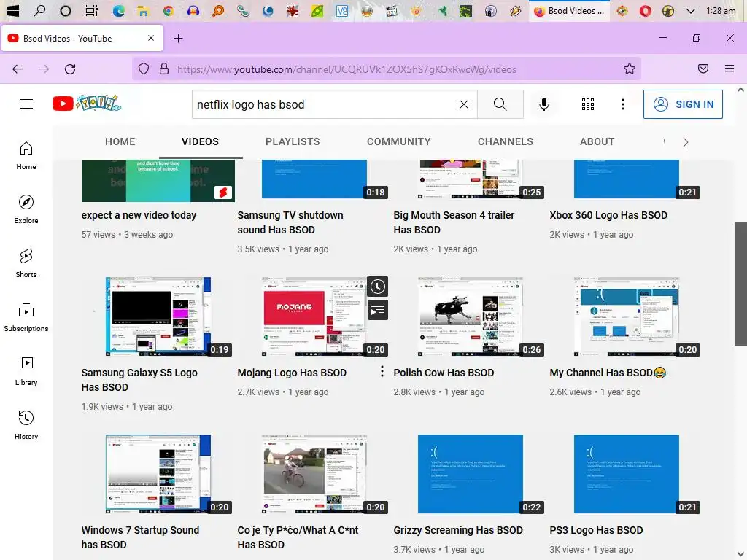Image resolution: width=747 pixels, height=560 pixels.
Task: Bookmark this page with the star
Action: pos(630,69)
